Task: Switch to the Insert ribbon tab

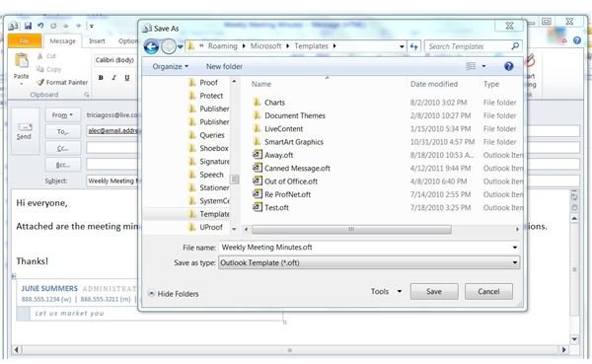Action: (x=97, y=40)
